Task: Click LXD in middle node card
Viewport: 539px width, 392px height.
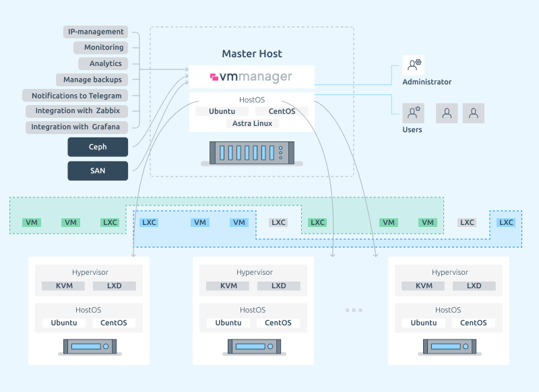Action: [279, 286]
